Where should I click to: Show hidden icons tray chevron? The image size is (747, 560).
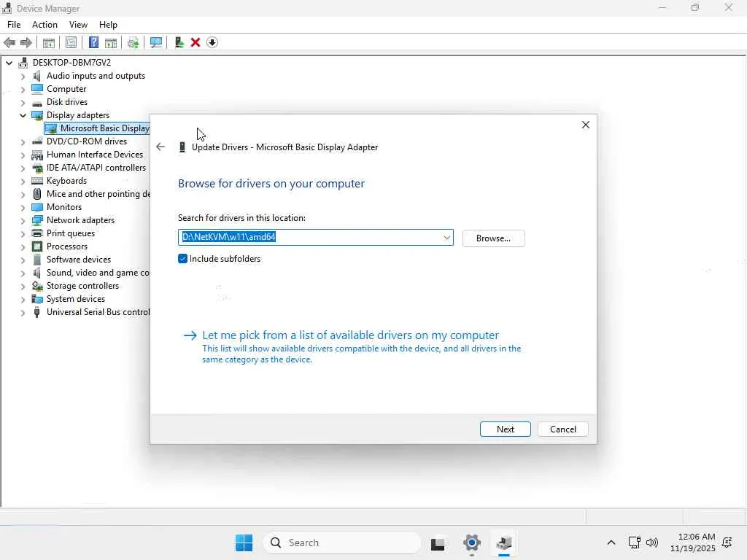click(611, 542)
